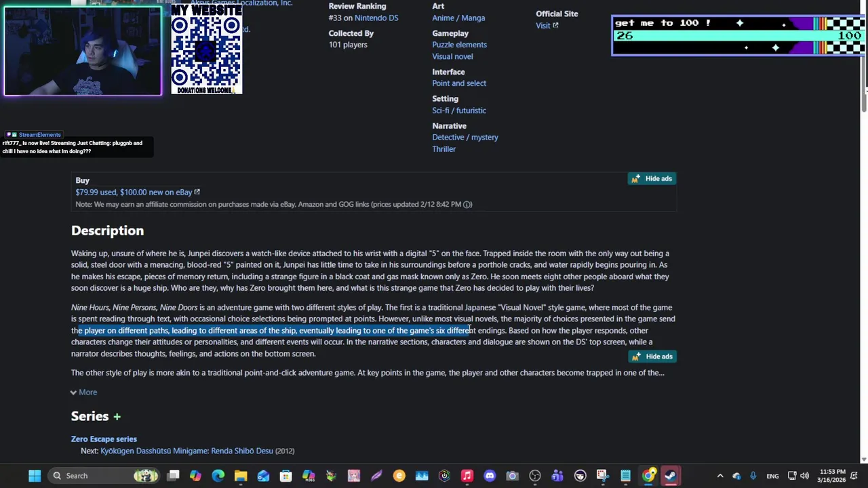
Task: Follow the Visual novel gameplay link
Action: pyautogui.click(x=452, y=56)
